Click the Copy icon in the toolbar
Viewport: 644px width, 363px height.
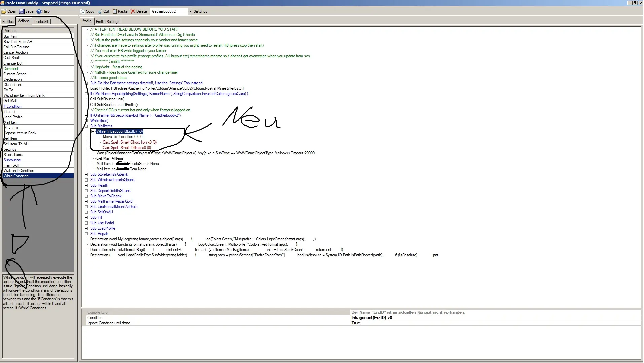coord(82,11)
